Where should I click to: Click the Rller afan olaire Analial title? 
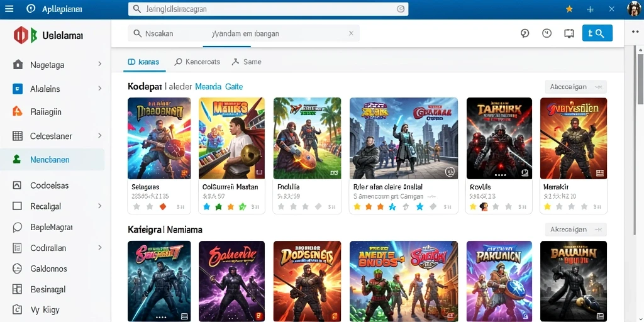388,187
